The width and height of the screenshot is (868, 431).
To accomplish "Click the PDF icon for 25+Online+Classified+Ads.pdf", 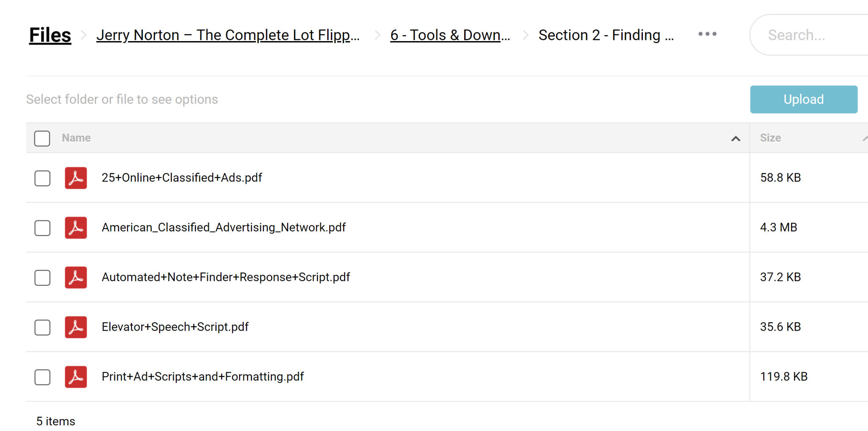I will point(76,178).
